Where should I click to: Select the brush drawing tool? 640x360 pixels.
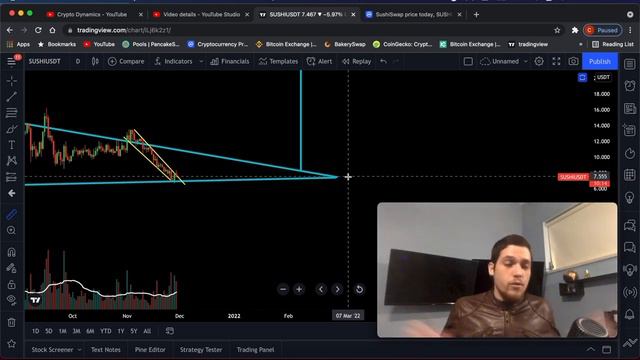pos(11,129)
